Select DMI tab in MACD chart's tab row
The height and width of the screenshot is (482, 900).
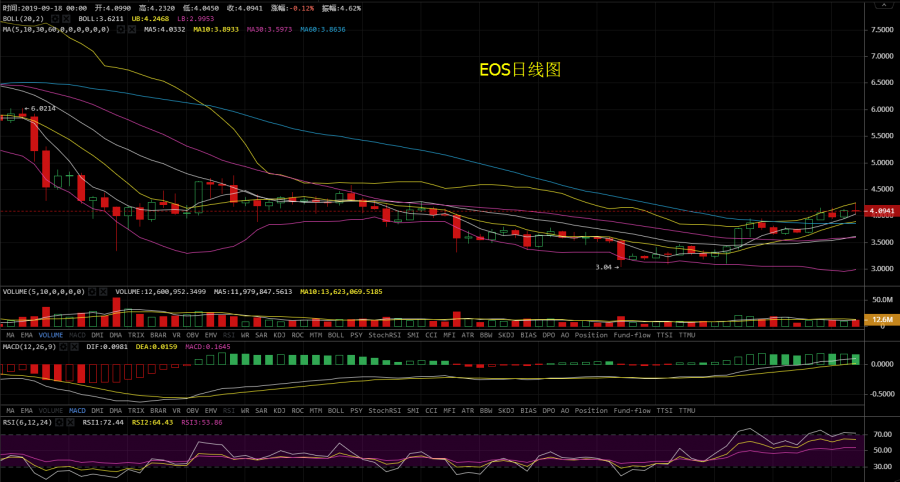pyautogui.click(x=98, y=411)
